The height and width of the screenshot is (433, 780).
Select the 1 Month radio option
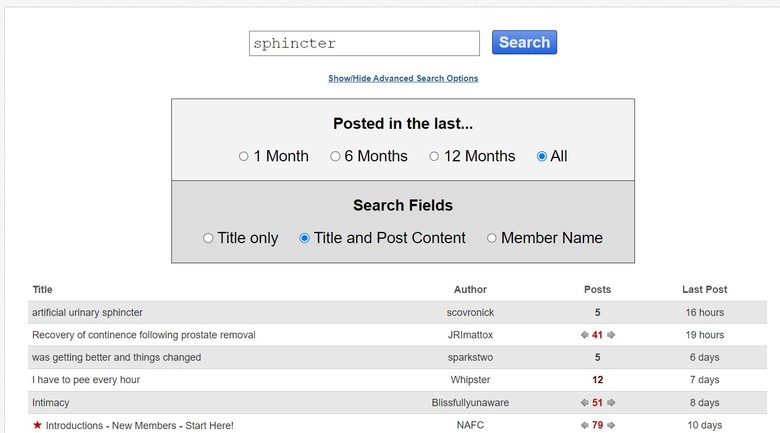[244, 157]
